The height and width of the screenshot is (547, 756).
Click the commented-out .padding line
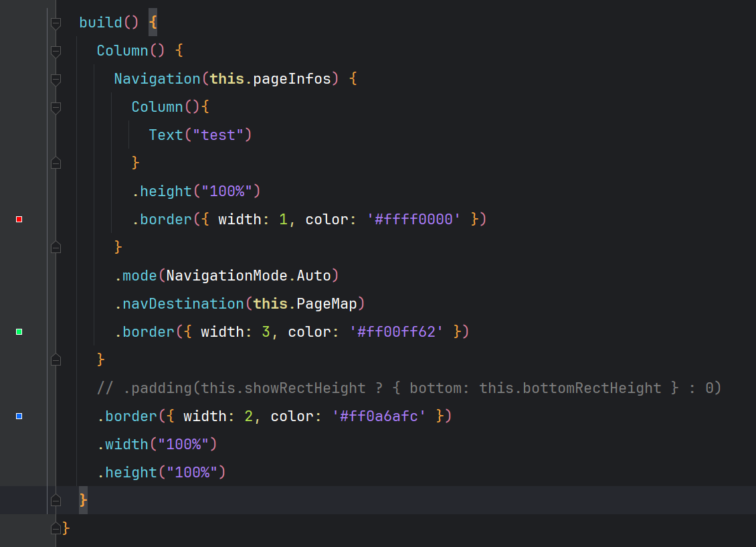click(409, 388)
